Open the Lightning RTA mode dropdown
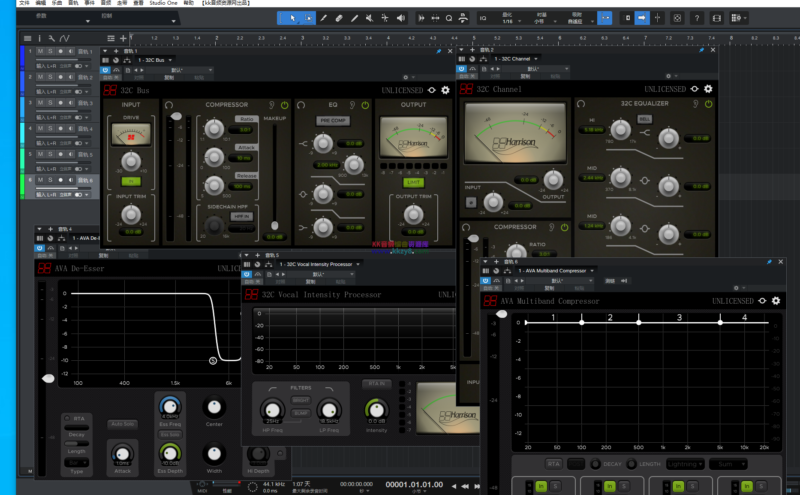This screenshot has height=495, width=800. pos(685,464)
